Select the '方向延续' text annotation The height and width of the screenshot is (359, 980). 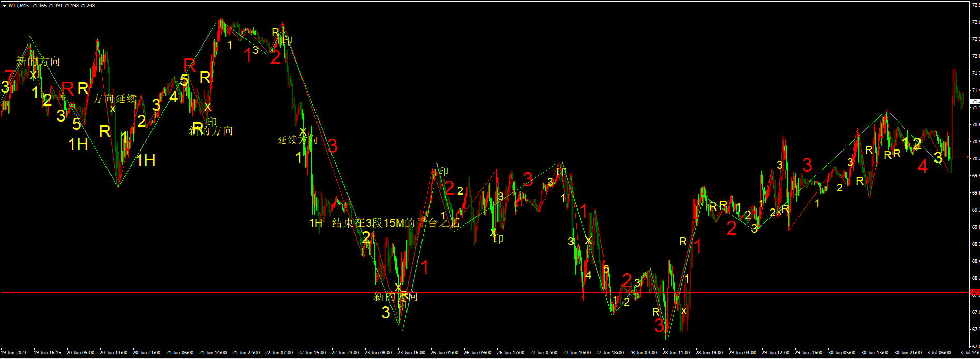click(115, 99)
